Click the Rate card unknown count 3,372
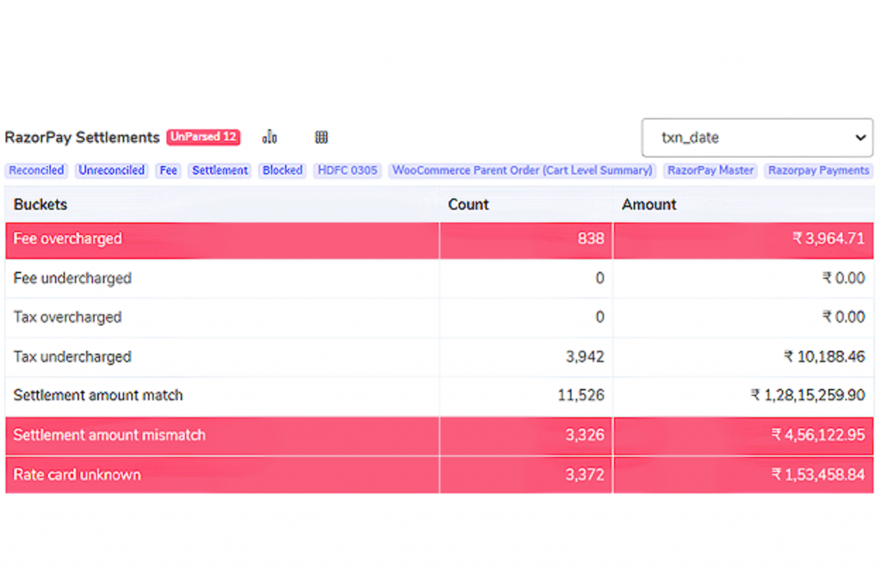This screenshot has width=882, height=588. tap(585, 474)
